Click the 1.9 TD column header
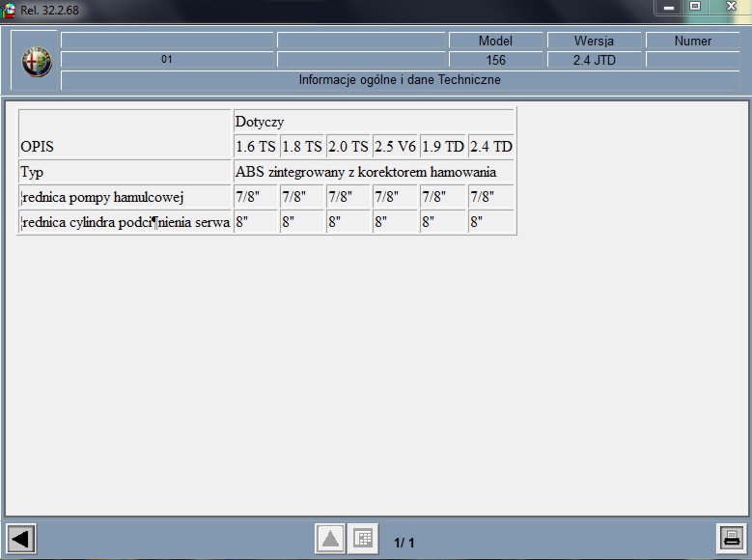The height and width of the screenshot is (560, 752). 443,147
